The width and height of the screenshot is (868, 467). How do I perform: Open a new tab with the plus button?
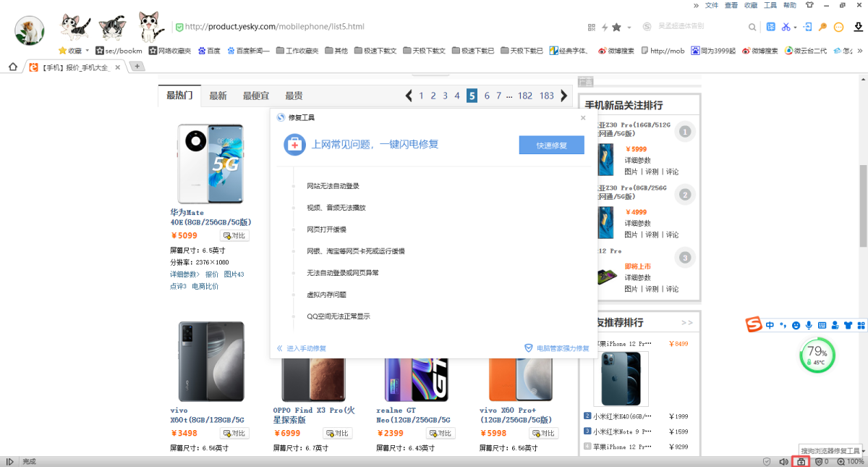pyautogui.click(x=137, y=67)
